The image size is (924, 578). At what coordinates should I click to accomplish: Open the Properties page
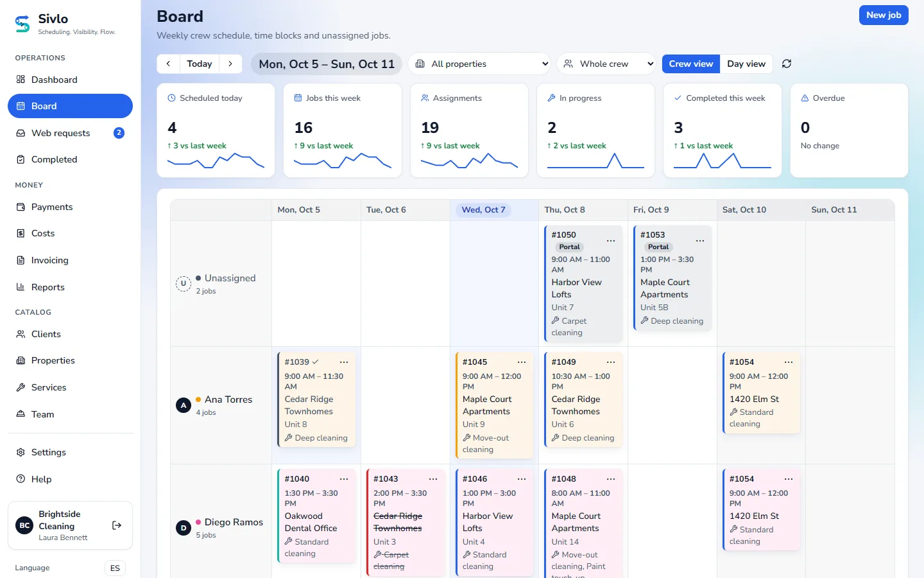point(70,360)
